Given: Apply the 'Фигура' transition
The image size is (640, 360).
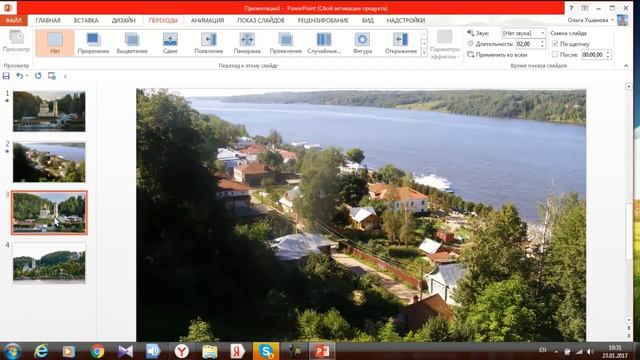Looking at the screenshot, I should pos(362,43).
